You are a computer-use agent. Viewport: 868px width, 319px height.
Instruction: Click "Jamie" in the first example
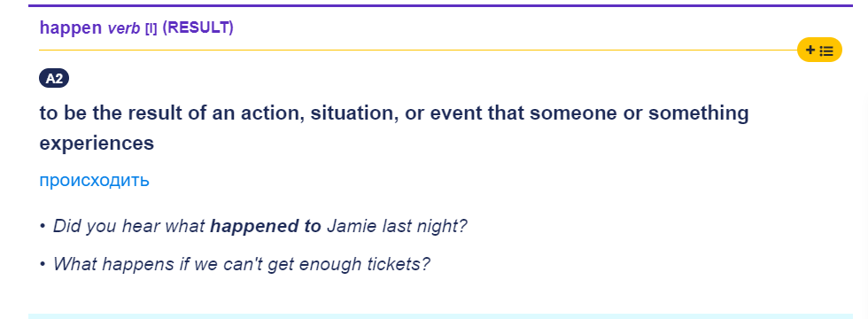point(349,226)
